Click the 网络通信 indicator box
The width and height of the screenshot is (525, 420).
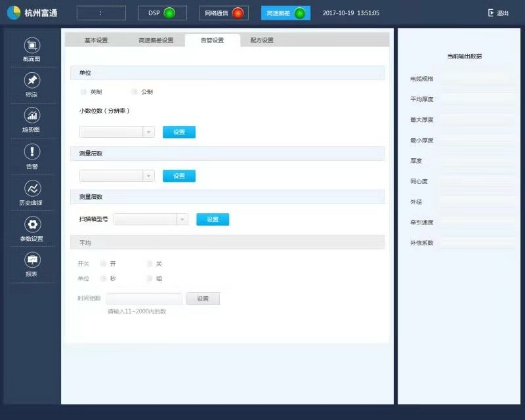(224, 13)
